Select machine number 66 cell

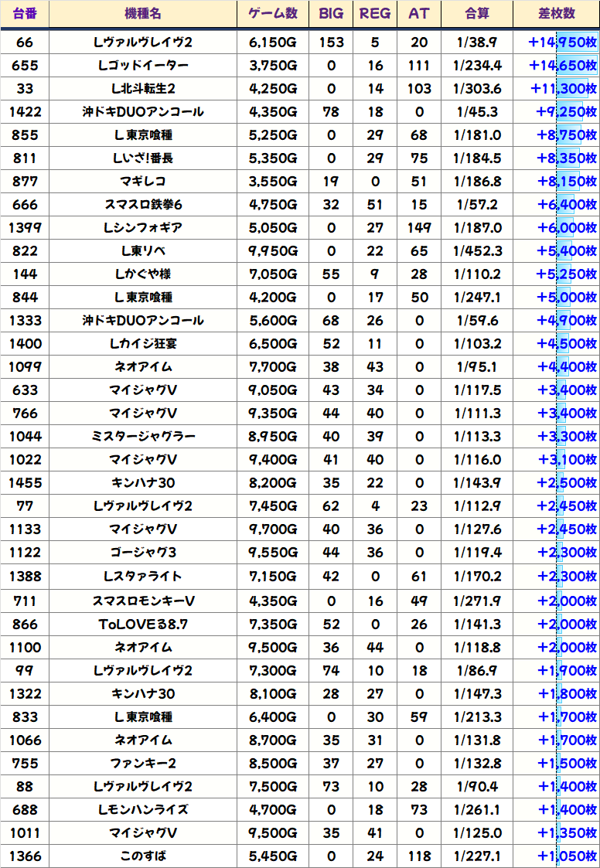point(25,43)
